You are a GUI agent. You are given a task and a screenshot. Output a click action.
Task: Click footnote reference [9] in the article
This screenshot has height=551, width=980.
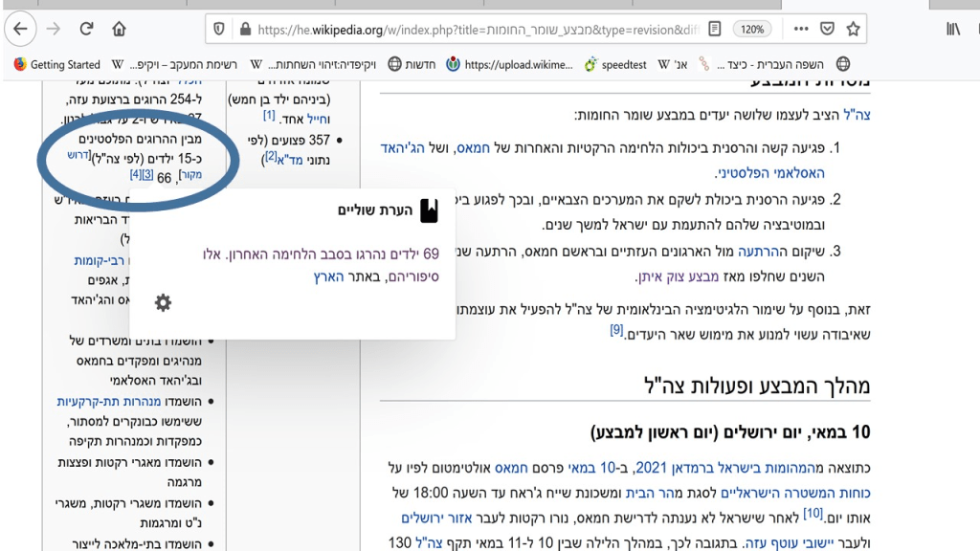click(617, 331)
